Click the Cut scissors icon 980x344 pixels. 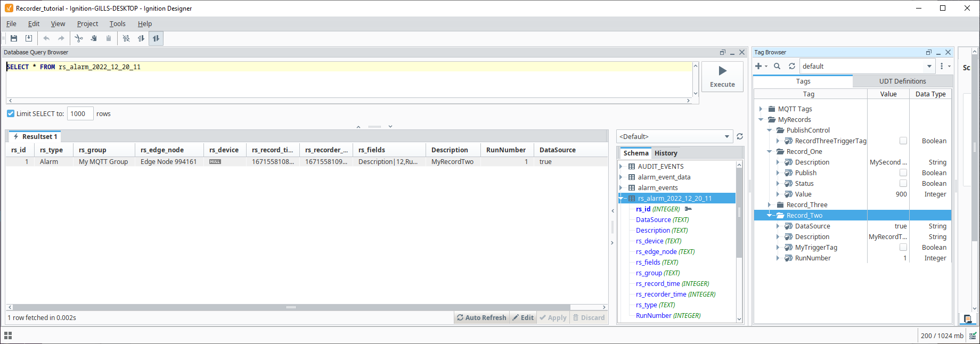[x=79, y=38]
